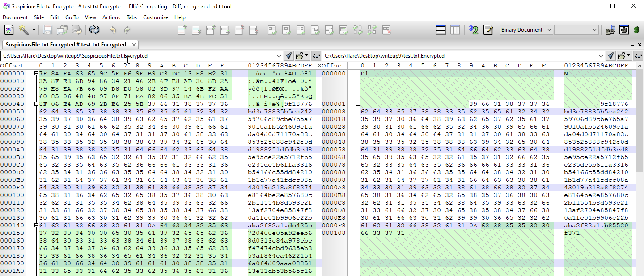Collapse left diff block at offset 000140
The image size is (644, 276).
36,225
